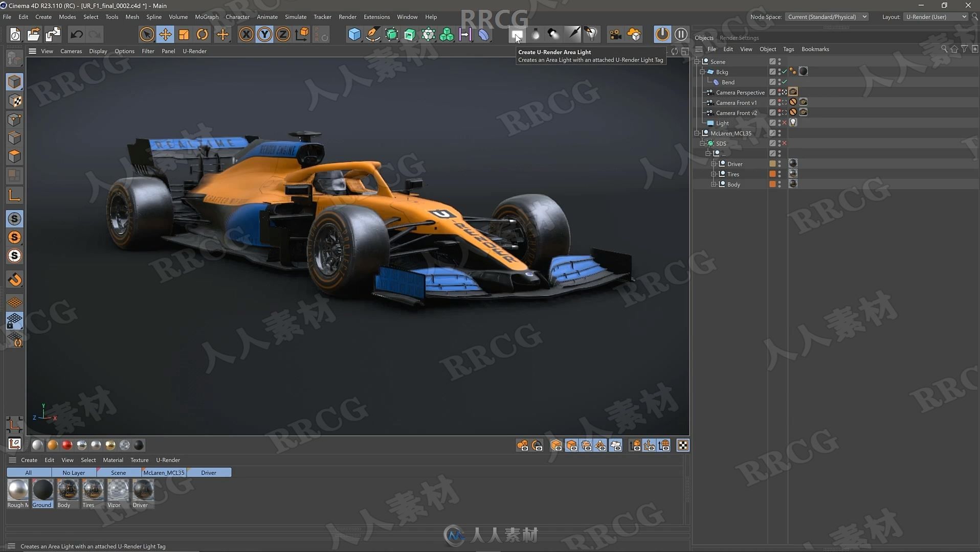Image resolution: width=980 pixels, height=552 pixels.
Task: Open the Layout dropdown
Action: pyautogui.click(x=936, y=17)
